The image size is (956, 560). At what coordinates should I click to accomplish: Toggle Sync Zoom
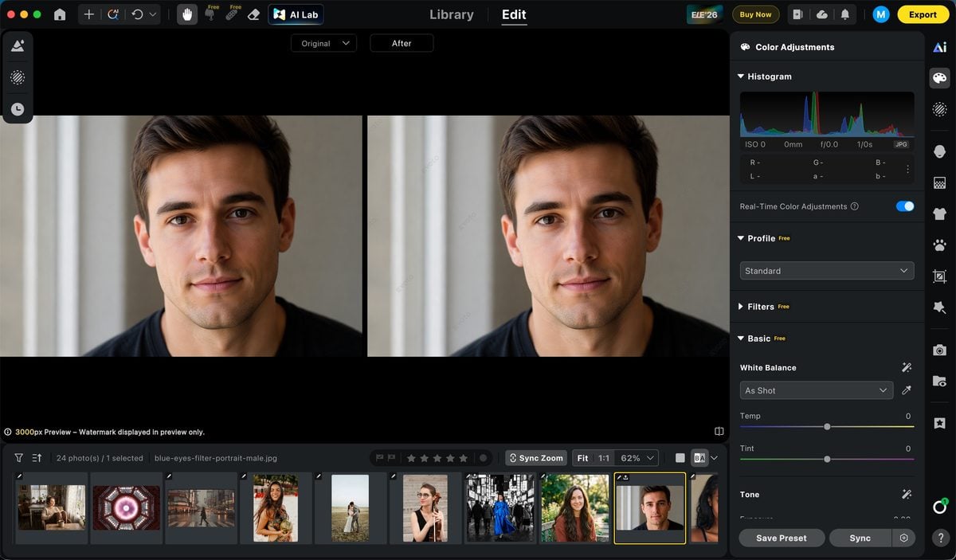pyautogui.click(x=535, y=458)
